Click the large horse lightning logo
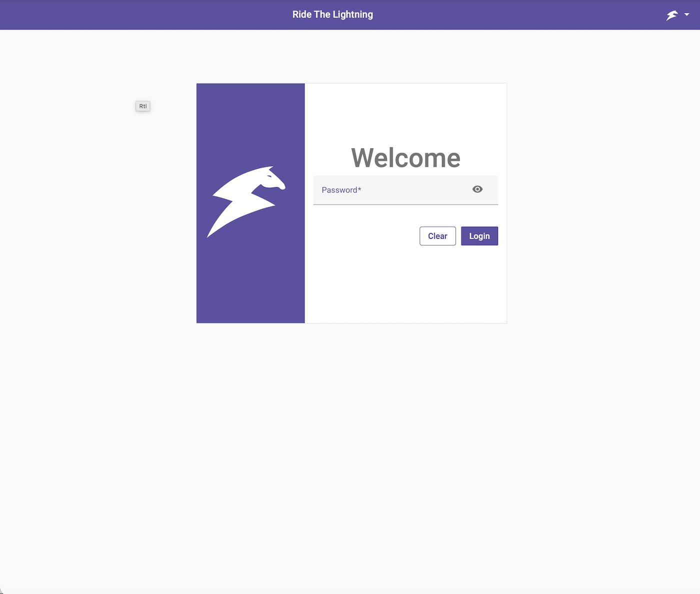The width and height of the screenshot is (700, 594). click(x=246, y=202)
